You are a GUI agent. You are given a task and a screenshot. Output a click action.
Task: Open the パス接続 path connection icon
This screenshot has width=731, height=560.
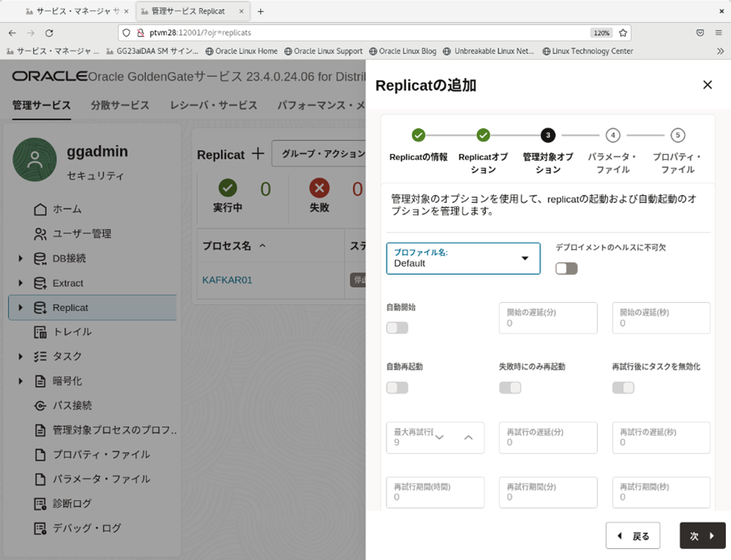[x=40, y=406]
